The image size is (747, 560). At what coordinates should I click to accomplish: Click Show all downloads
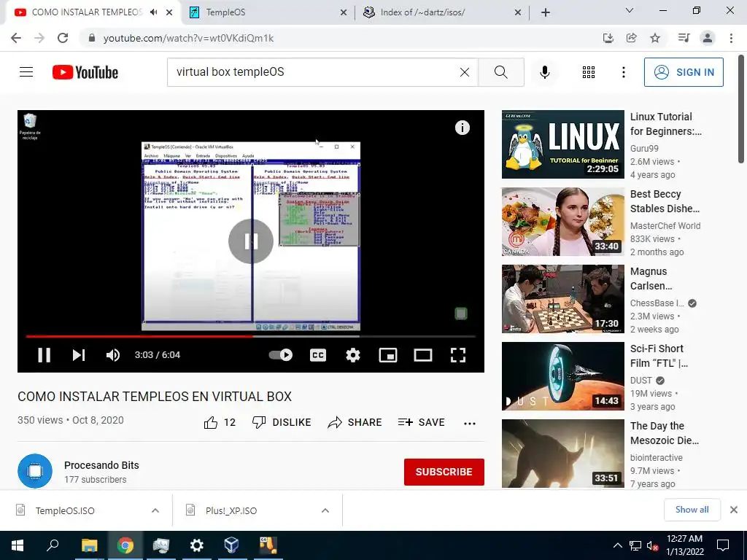692,510
